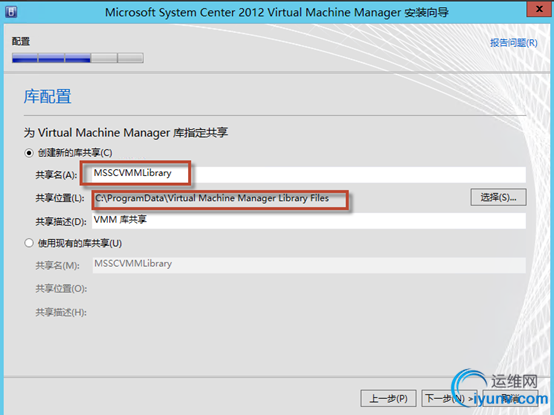Viewport: 554px width, 415px height.
Task: Close the VMM setup wizard window
Action: 539,9
